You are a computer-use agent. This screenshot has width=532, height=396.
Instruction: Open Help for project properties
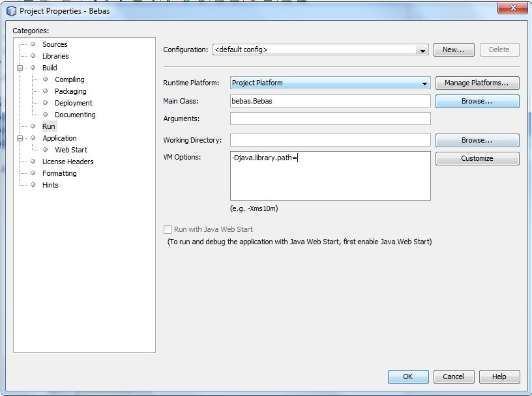[x=499, y=376]
